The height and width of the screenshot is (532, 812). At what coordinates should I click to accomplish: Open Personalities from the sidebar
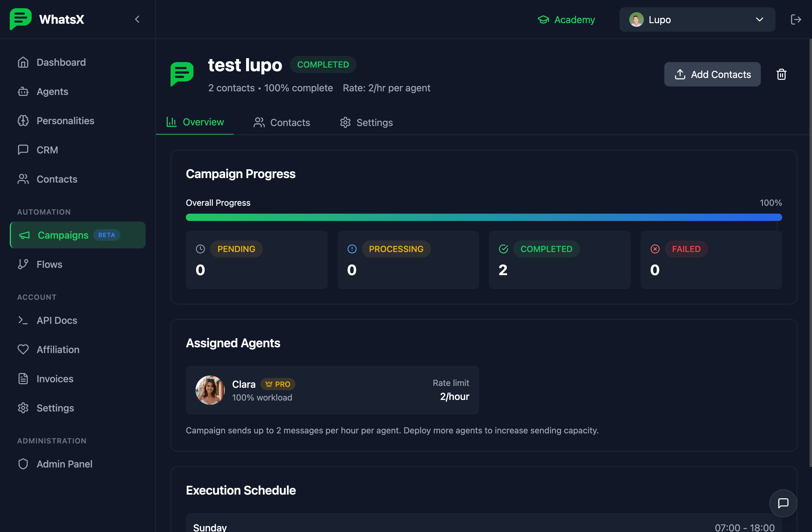click(x=65, y=121)
